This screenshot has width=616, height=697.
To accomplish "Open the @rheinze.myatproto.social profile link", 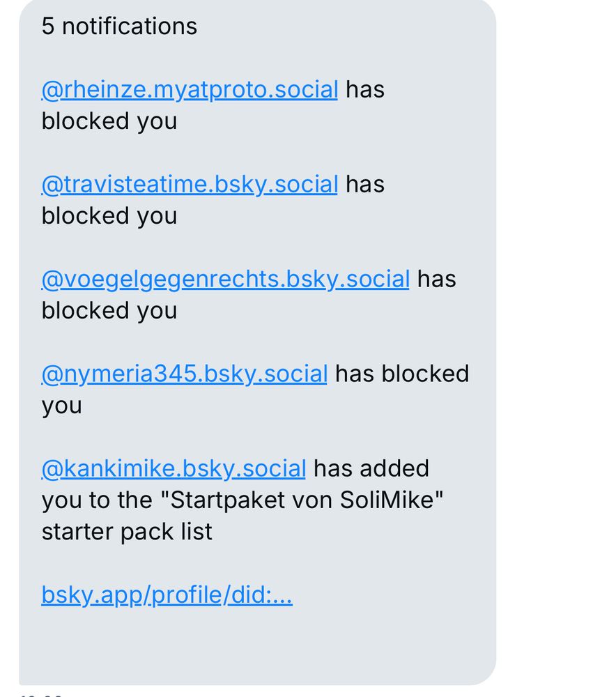I will (190, 90).
